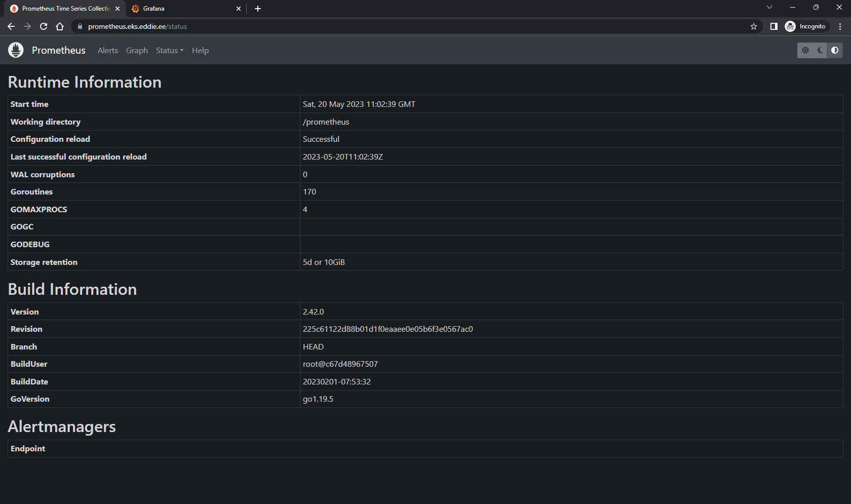This screenshot has width=851, height=504.
Task: Switch to dark theme moon icon
Action: coord(820,50)
